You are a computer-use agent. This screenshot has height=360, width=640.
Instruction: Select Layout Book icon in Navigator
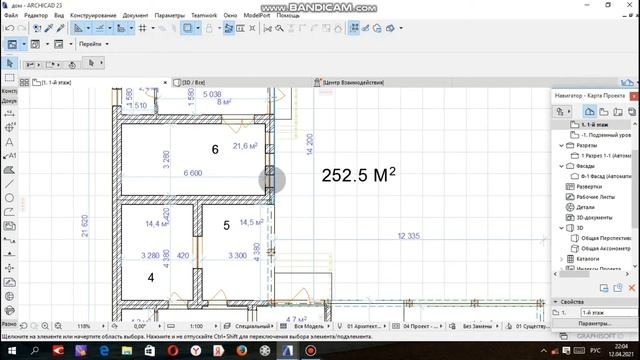618,111
